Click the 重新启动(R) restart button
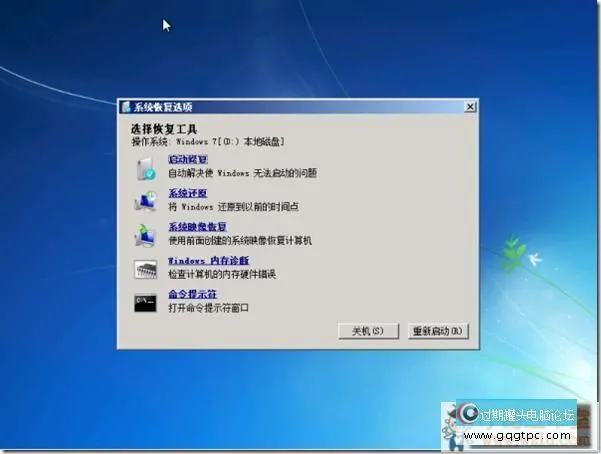Screen dimensions: 601x454 tap(438, 331)
